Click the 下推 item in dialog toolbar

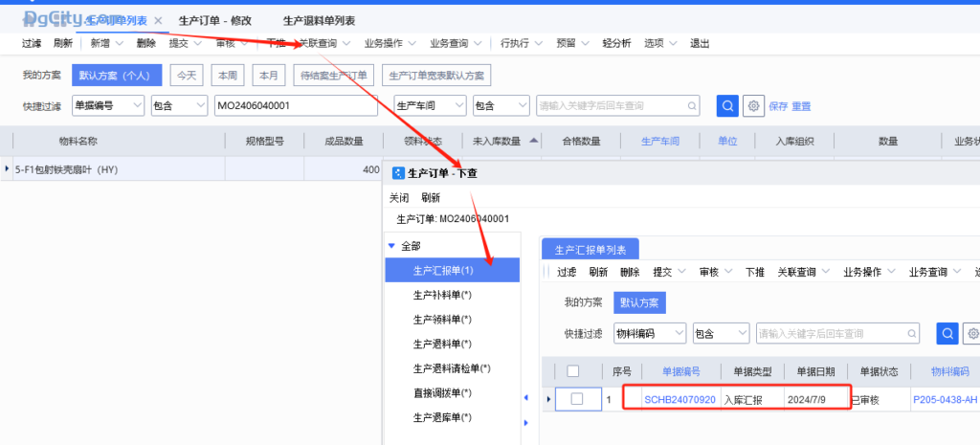click(x=755, y=272)
